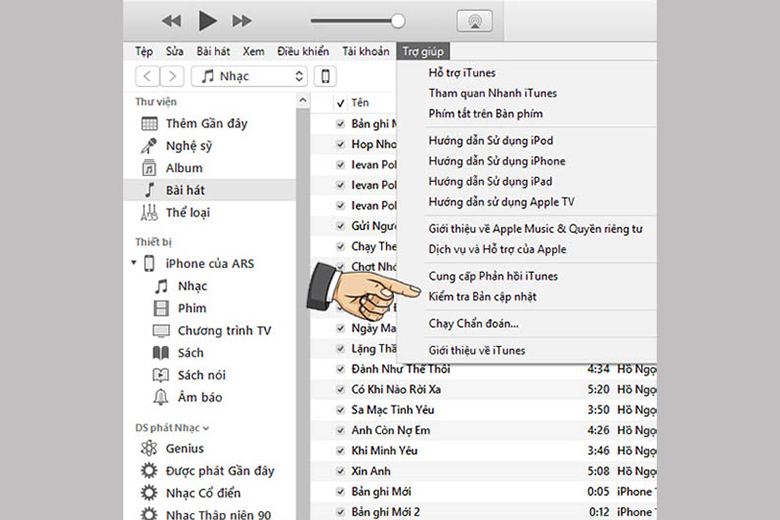Select iPhone của ARS device
Viewport: 780px width, 520px height.
(209, 263)
